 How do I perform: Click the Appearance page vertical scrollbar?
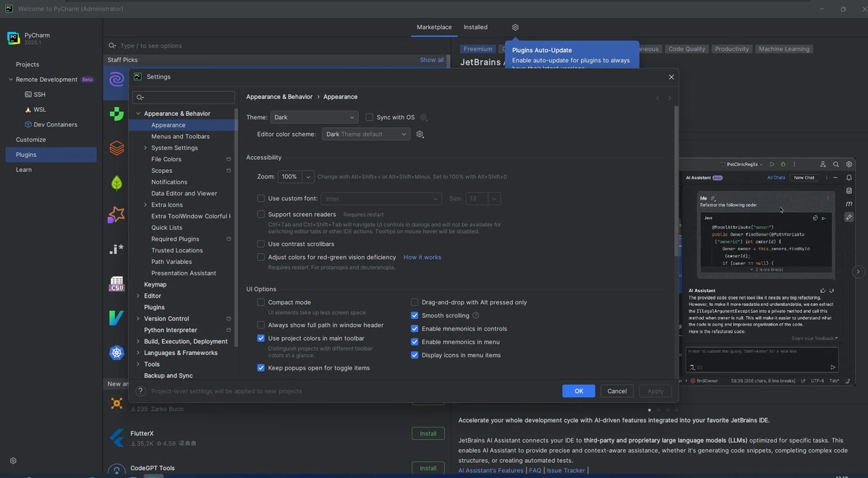(676, 181)
